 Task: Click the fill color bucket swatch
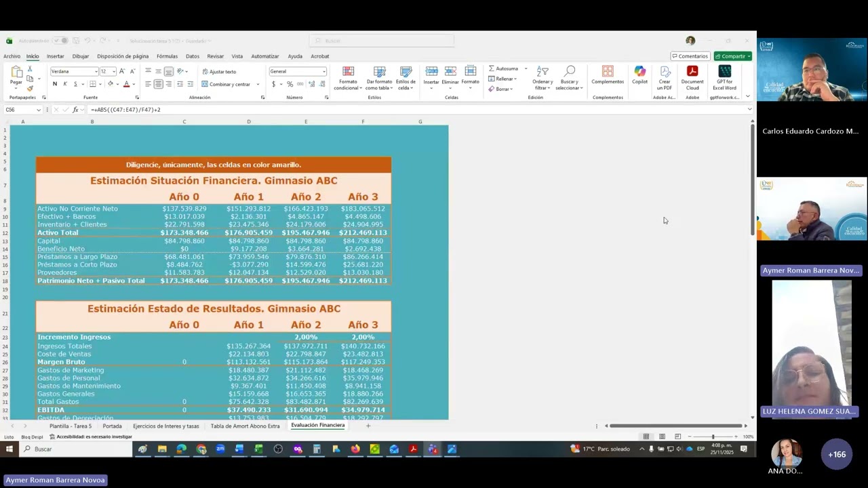110,84
